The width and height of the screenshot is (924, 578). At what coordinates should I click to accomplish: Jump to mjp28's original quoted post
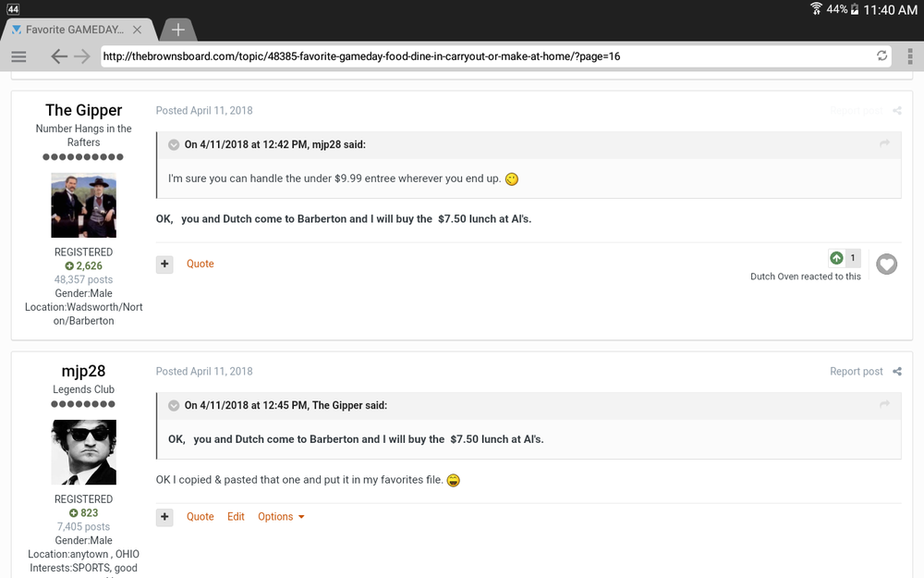pos(884,144)
